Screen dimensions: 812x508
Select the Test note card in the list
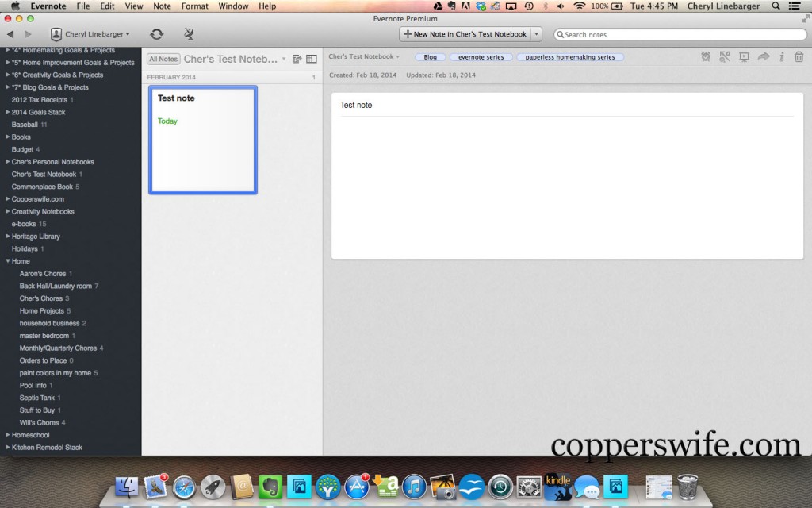[x=203, y=140]
